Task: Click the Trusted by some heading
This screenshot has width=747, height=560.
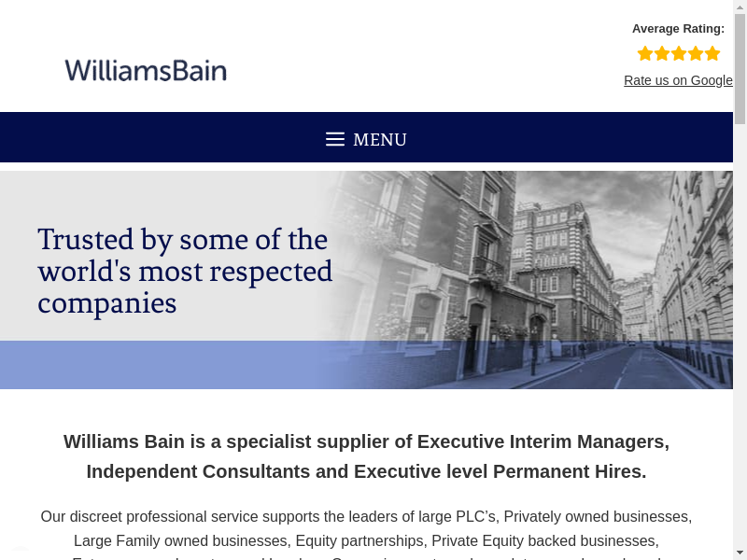Action: pyautogui.click(x=185, y=272)
